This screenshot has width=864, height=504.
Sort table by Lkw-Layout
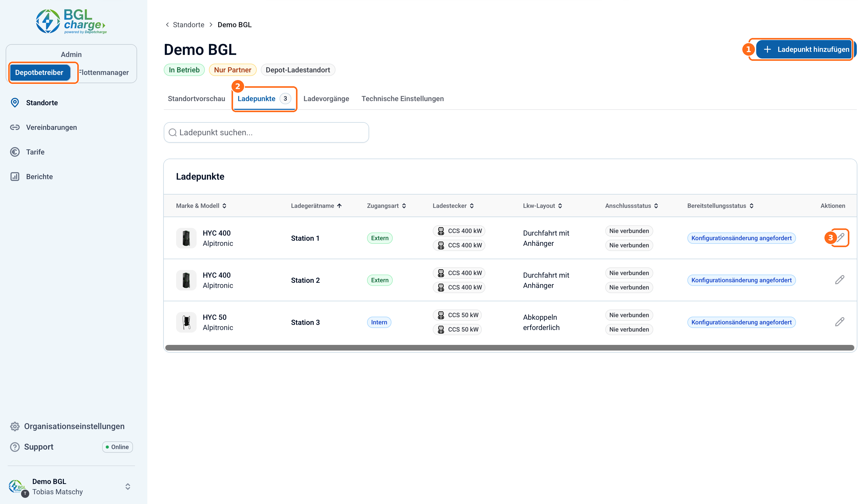(543, 206)
